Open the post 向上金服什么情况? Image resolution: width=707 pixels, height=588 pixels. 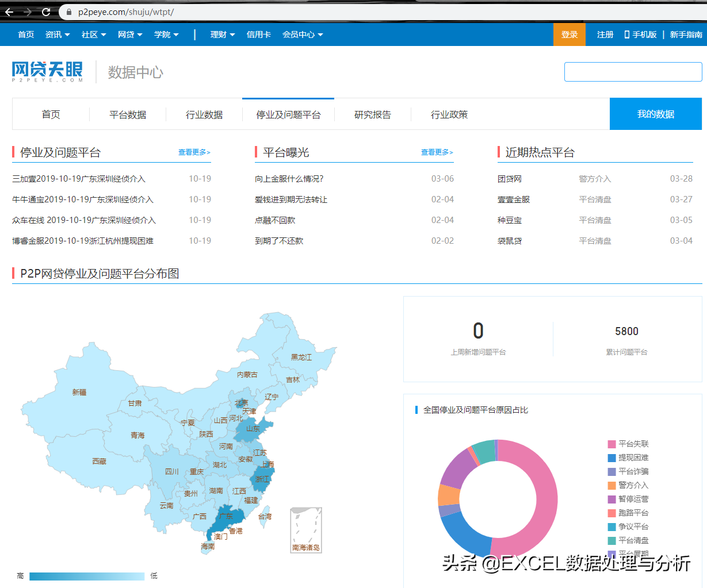coord(289,179)
